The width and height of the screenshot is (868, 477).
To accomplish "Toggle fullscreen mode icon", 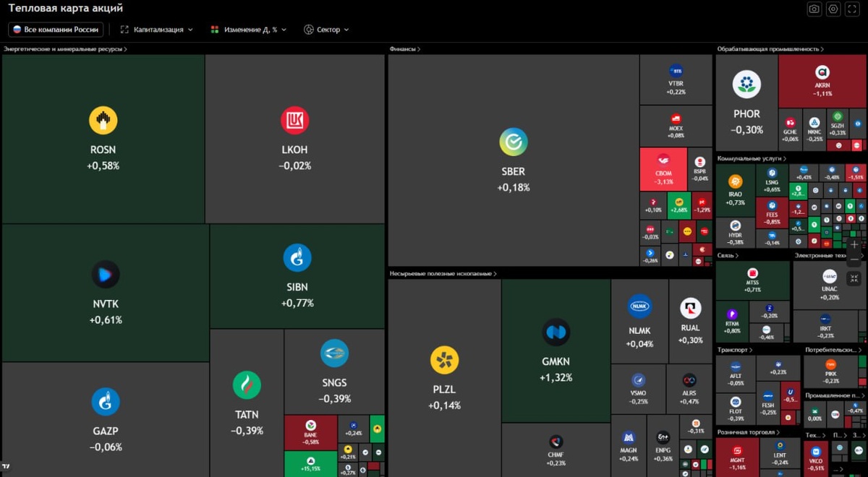I will (852, 9).
